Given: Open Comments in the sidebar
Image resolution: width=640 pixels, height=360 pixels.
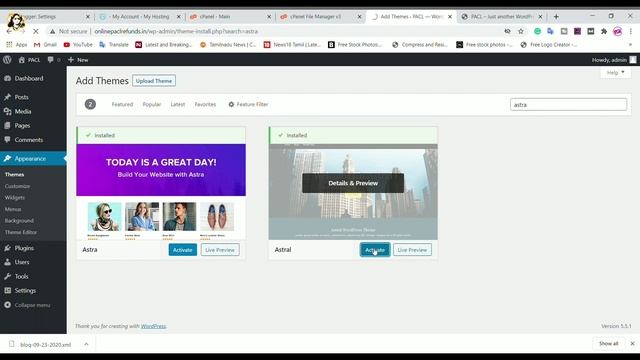Looking at the screenshot, I should pyautogui.click(x=29, y=140).
